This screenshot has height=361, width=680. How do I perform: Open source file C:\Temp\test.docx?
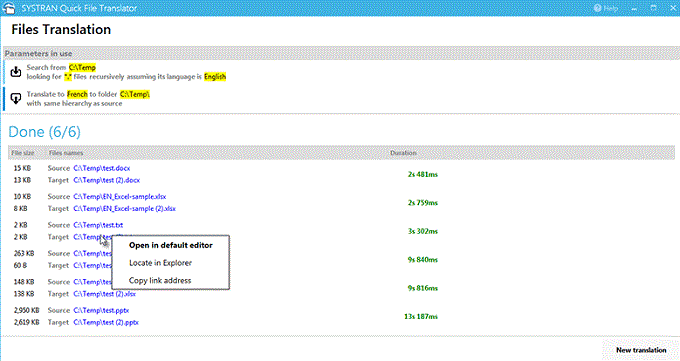coord(101,168)
